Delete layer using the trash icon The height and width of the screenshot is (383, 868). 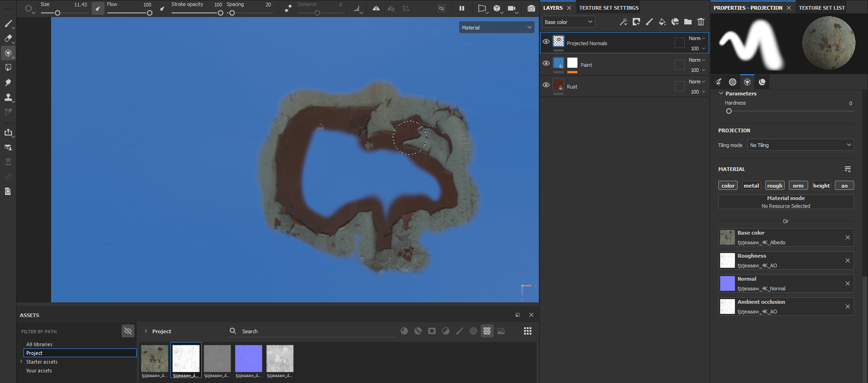click(x=700, y=22)
